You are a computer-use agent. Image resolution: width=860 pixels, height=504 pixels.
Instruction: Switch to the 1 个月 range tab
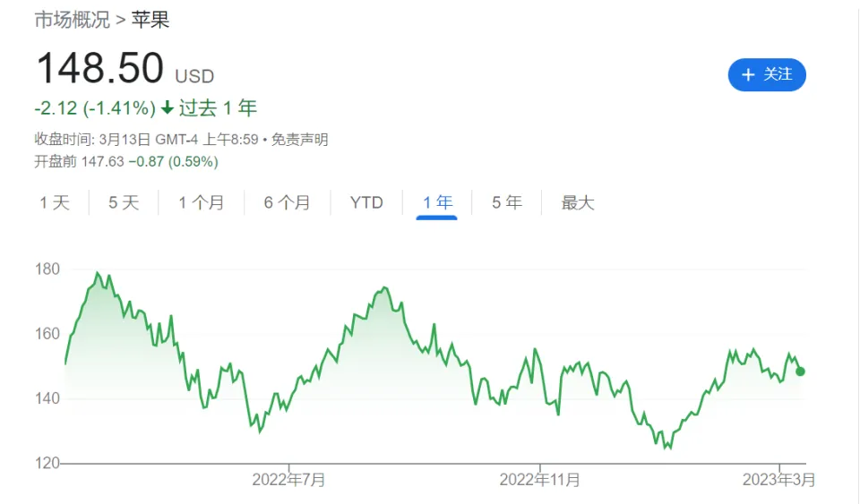pos(202,202)
